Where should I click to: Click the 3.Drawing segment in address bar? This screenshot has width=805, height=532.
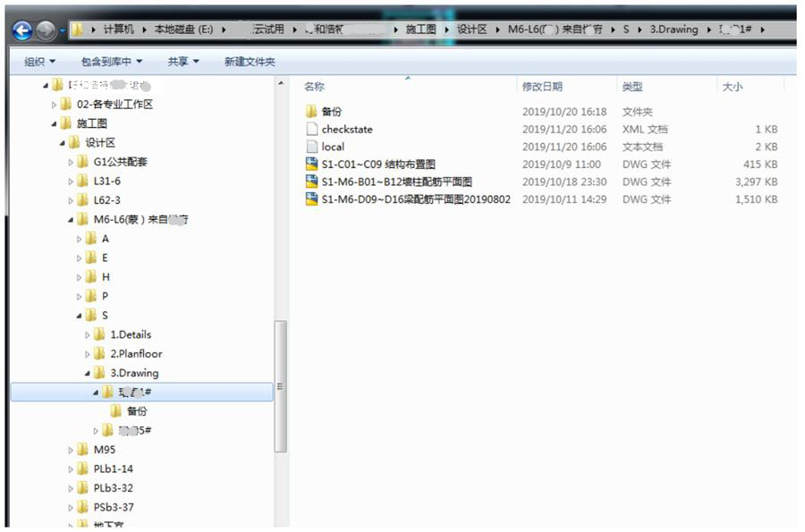[673, 30]
